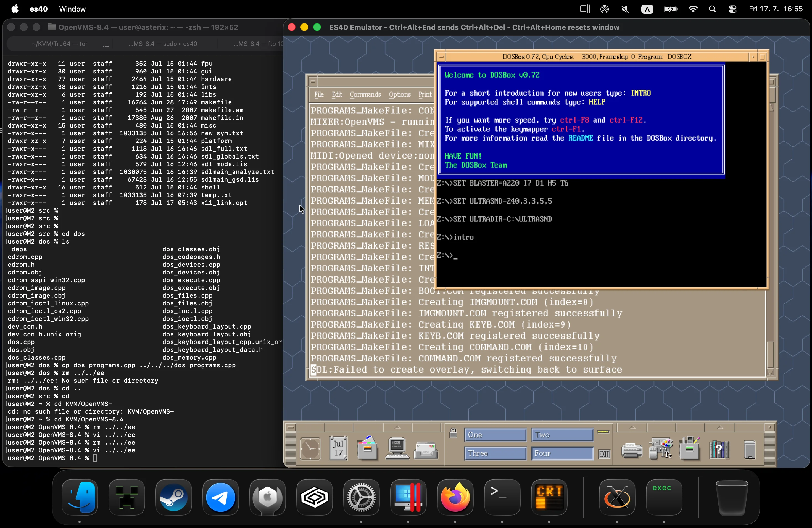This screenshot has width=812, height=528.
Task: Open the CDE front panel clock
Action: [x=310, y=448]
